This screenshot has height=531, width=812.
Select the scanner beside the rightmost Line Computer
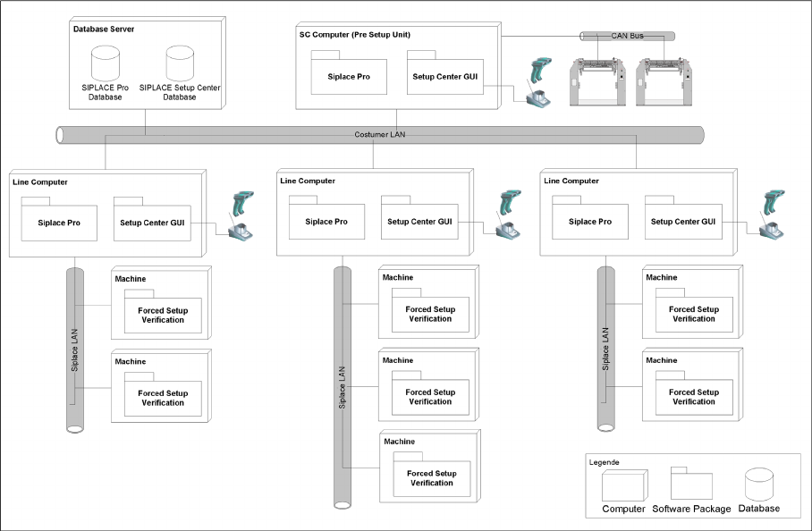pos(773,215)
